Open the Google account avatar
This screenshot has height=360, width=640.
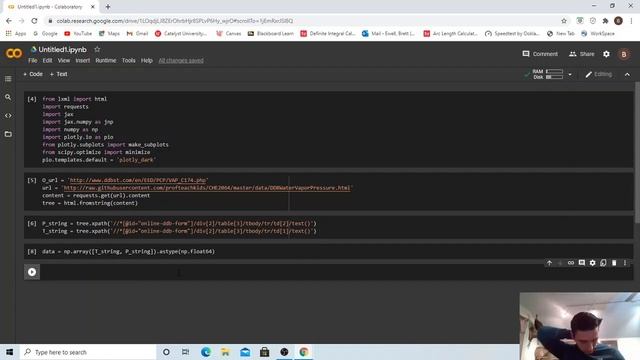coord(624,54)
